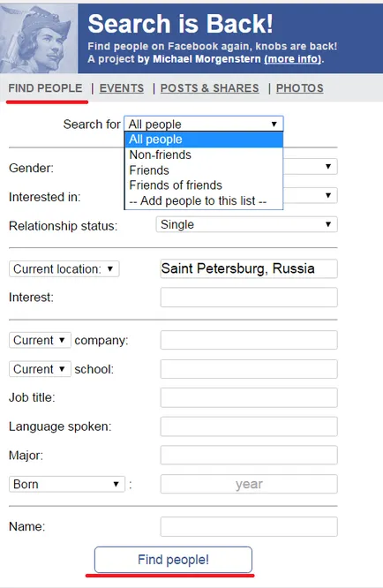
Task: Open the Current school tense dropdown
Action: [x=40, y=369]
